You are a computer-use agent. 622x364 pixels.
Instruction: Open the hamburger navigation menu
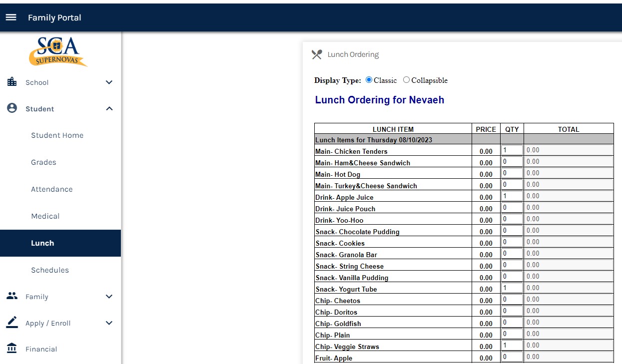pyautogui.click(x=11, y=17)
